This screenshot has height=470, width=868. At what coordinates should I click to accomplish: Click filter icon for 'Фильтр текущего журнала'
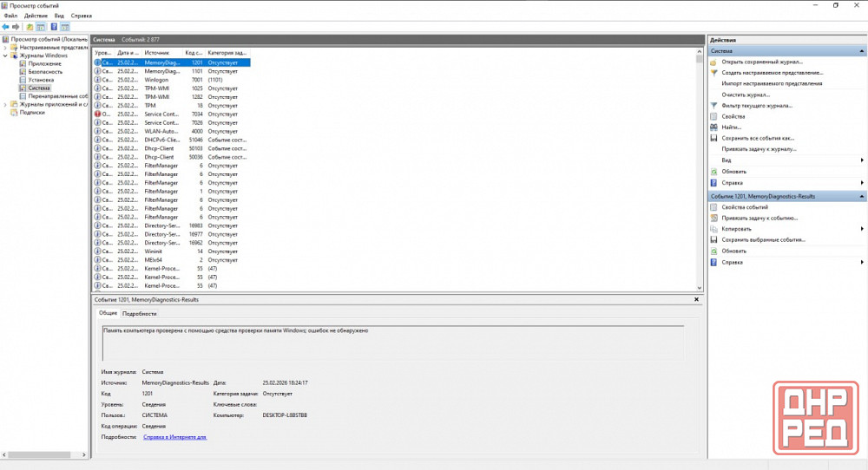(713, 106)
